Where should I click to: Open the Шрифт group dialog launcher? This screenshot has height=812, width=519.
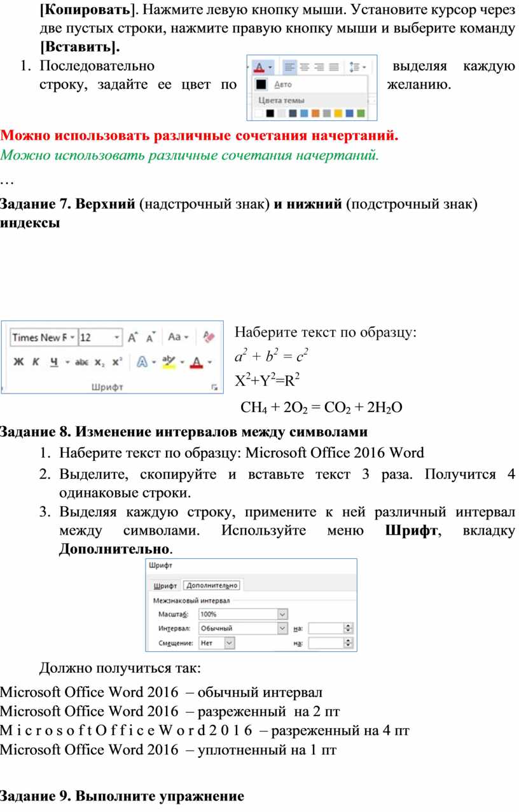[x=214, y=386]
